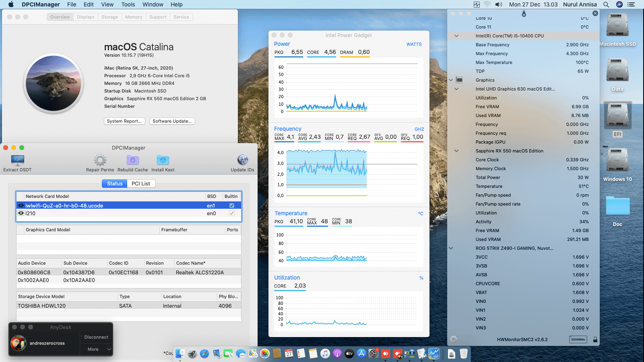Open the Tools menu in menu bar

128,4
